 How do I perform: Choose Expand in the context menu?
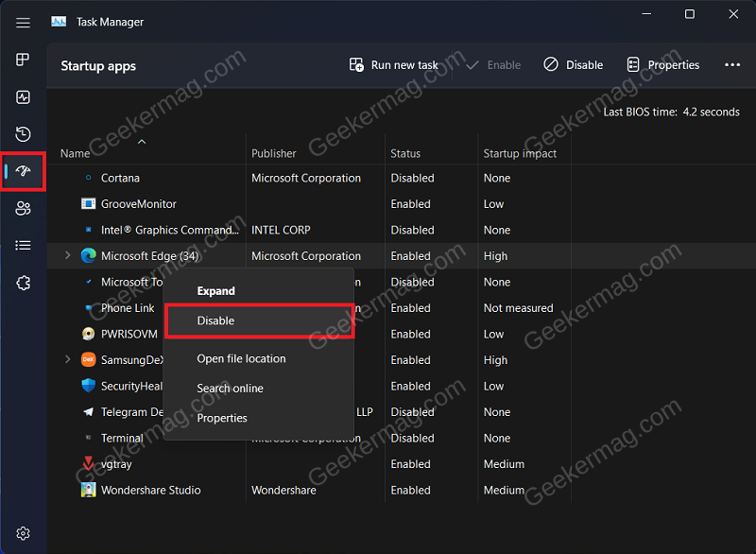point(216,291)
